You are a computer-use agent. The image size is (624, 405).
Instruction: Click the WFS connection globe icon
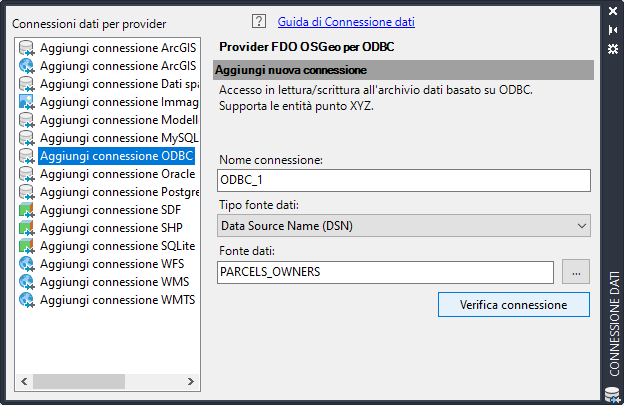click(x=26, y=264)
